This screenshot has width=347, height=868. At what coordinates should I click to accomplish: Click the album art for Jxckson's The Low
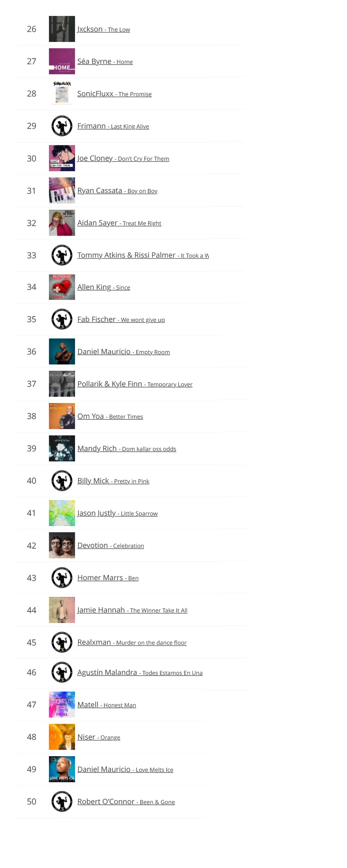click(62, 29)
